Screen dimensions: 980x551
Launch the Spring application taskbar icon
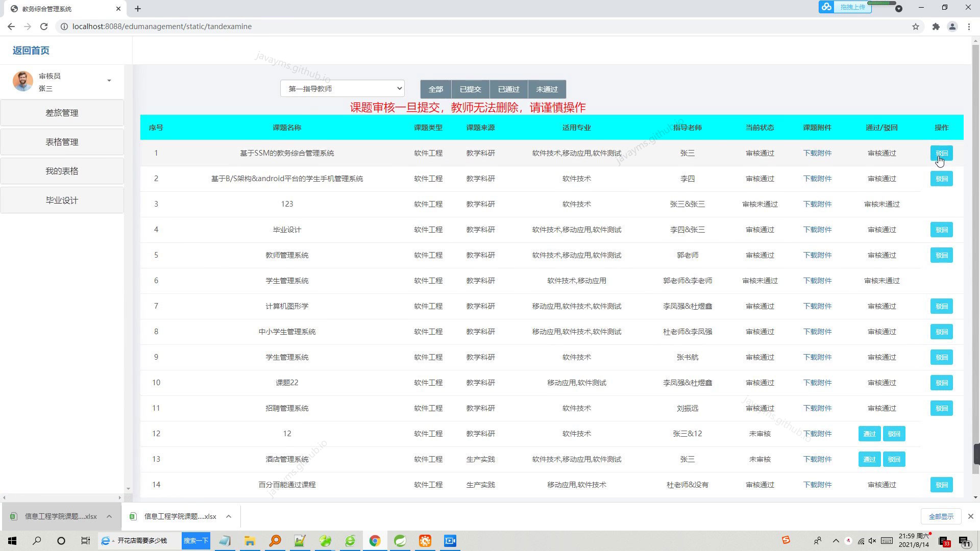pos(400,540)
